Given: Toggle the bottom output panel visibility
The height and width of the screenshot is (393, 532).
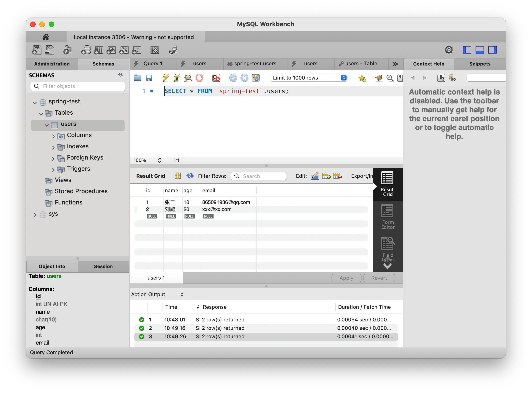Looking at the screenshot, I should point(479,50).
